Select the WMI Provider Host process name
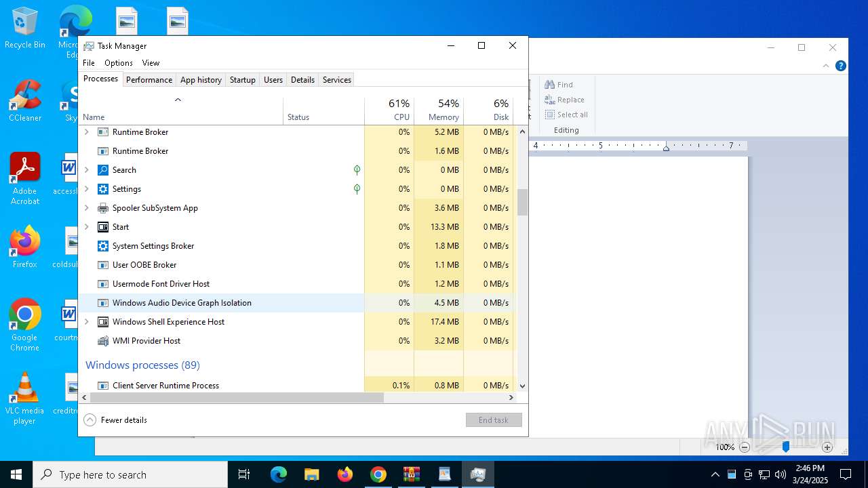 pos(146,341)
